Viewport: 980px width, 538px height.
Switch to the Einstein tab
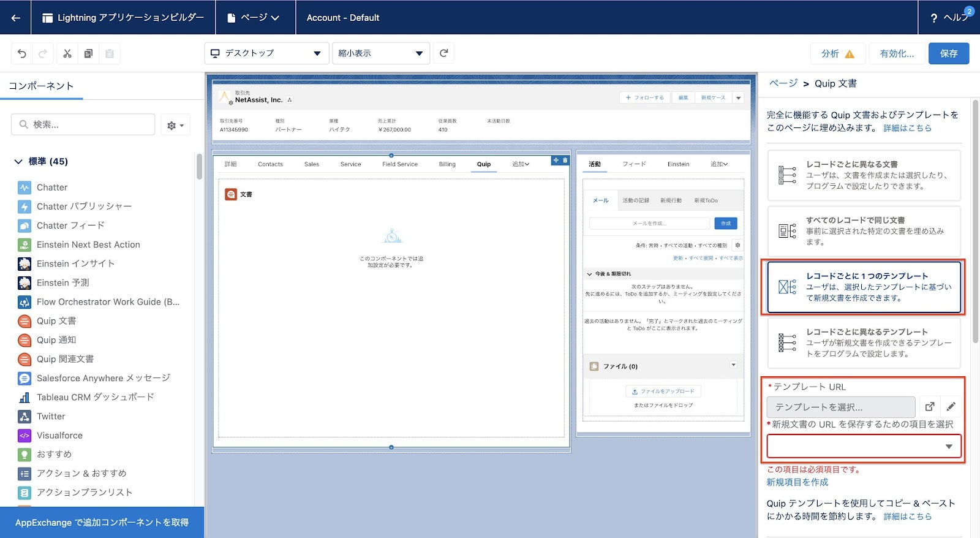coord(678,164)
